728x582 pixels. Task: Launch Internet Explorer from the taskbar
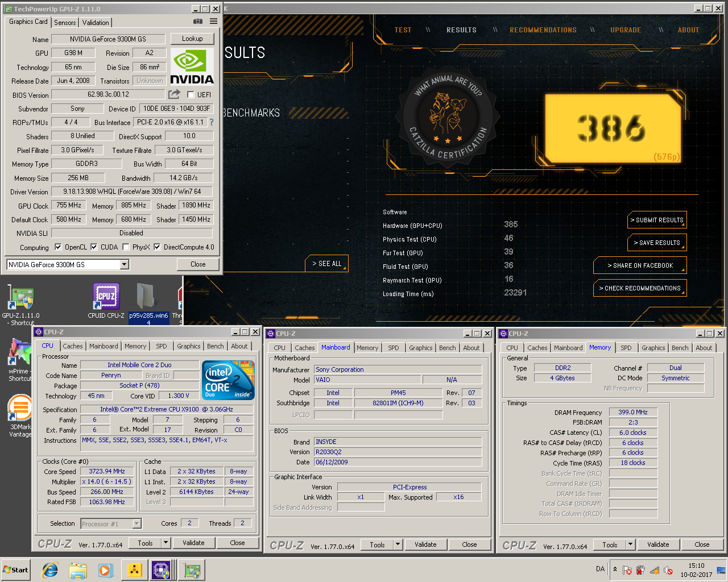(50, 570)
